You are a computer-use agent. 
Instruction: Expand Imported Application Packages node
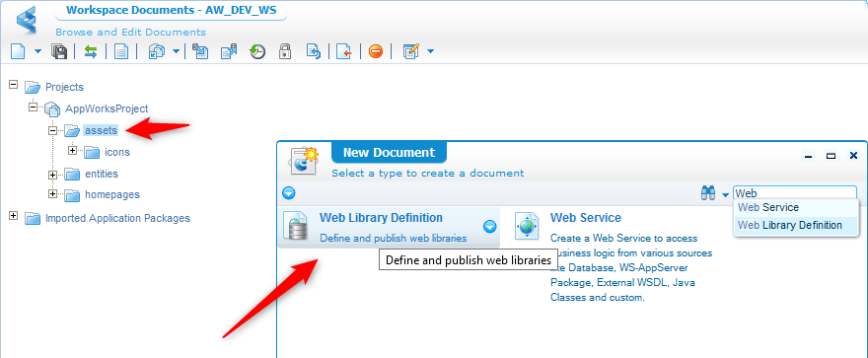click(x=13, y=215)
